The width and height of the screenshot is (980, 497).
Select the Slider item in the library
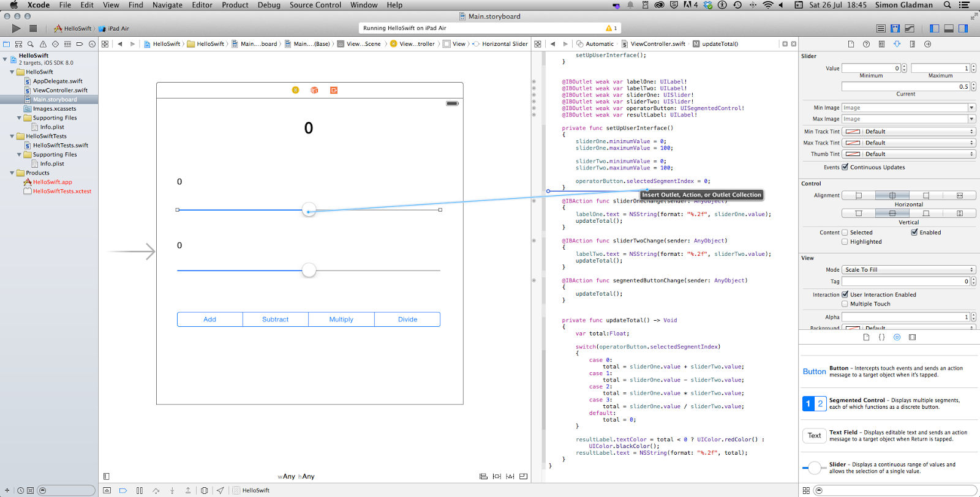pos(889,468)
